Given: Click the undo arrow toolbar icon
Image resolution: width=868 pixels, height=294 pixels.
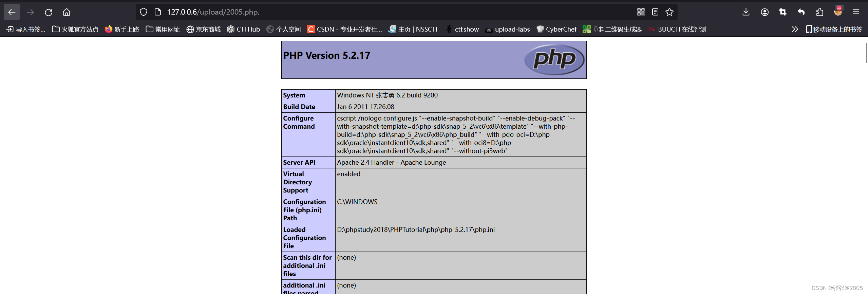Looking at the screenshot, I should tap(801, 12).
